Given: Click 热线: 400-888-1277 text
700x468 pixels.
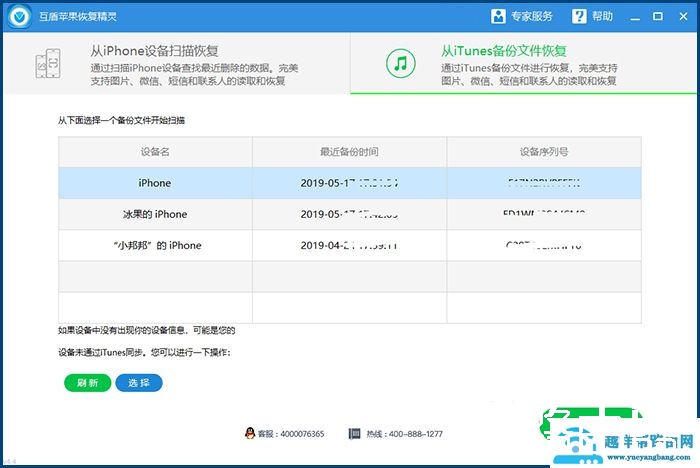Looking at the screenshot, I should 404,434.
